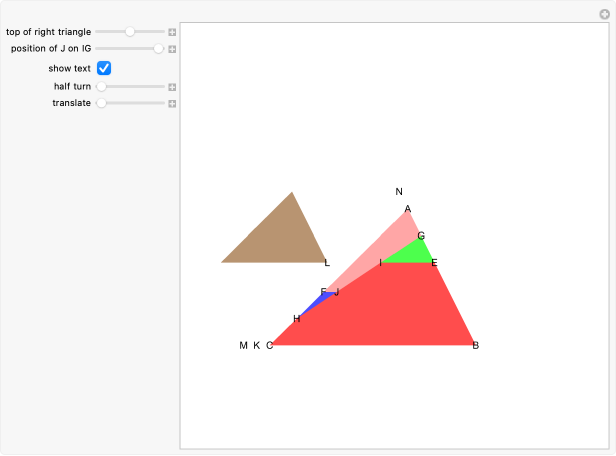This screenshot has height=456, width=616.
Task: Click the 'top of right triangle' label
Action: tap(48, 32)
